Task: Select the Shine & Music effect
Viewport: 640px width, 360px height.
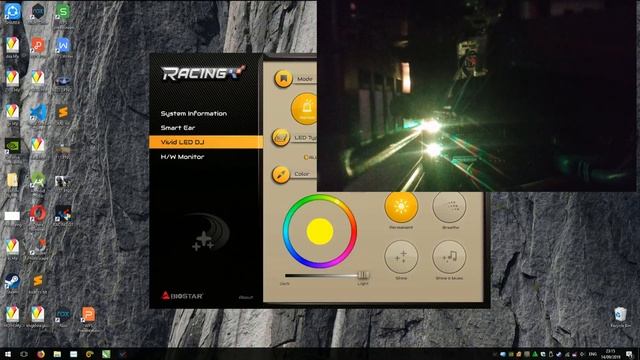Action: tap(449, 257)
